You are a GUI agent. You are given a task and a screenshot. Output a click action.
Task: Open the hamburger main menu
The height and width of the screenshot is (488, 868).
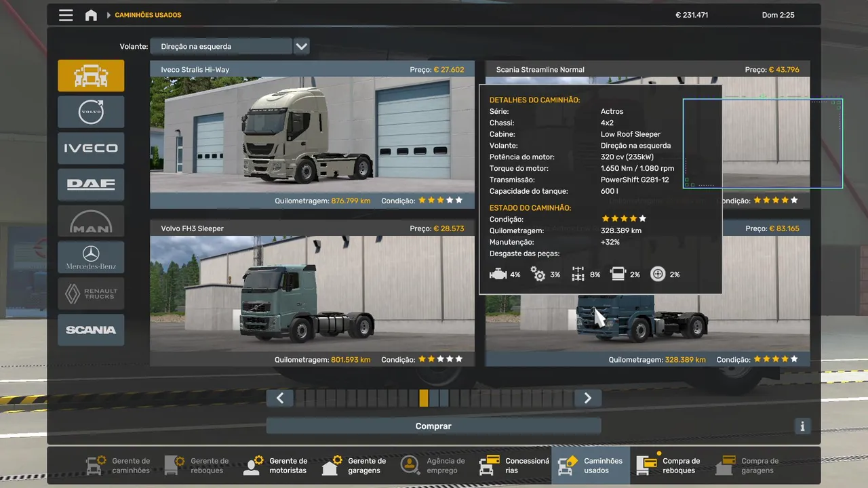pyautogui.click(x=66, y=15)
